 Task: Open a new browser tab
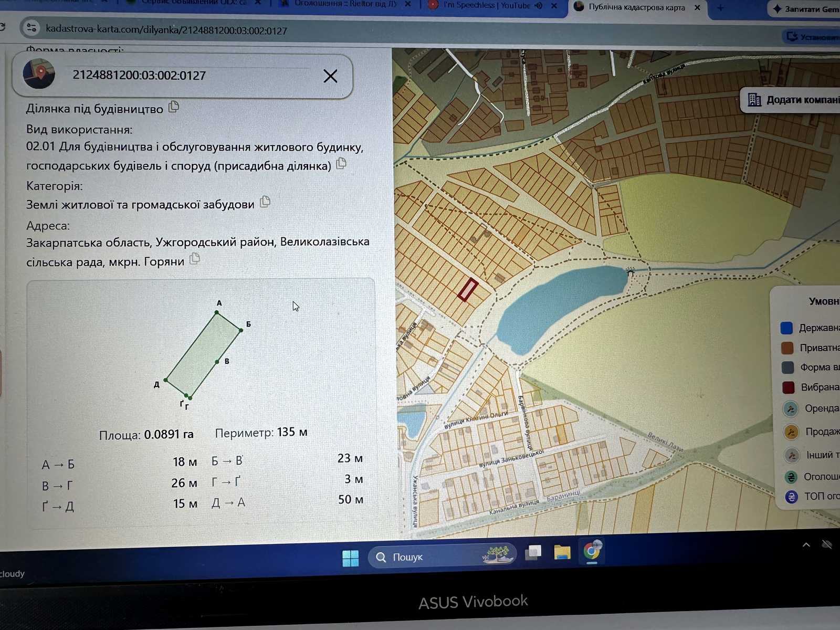click(x=720, y=8)
